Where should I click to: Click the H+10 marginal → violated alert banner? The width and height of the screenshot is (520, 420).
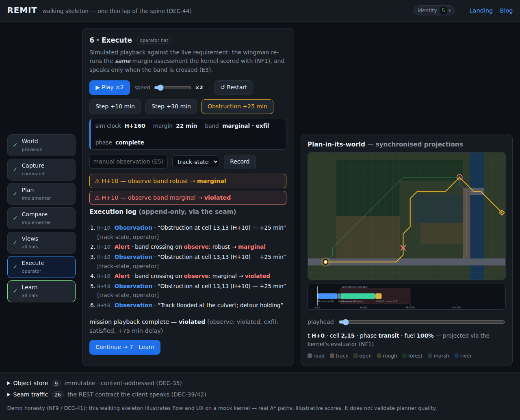pos(188,198)
